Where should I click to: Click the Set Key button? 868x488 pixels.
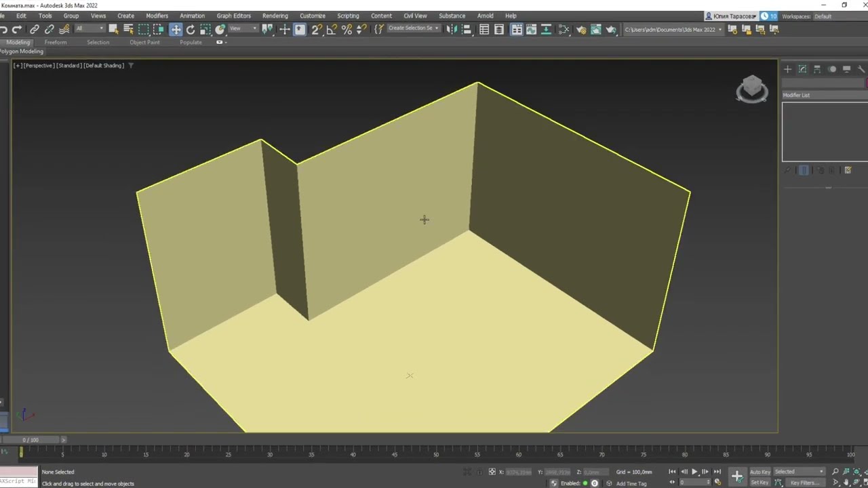click(x=759, y=483)
